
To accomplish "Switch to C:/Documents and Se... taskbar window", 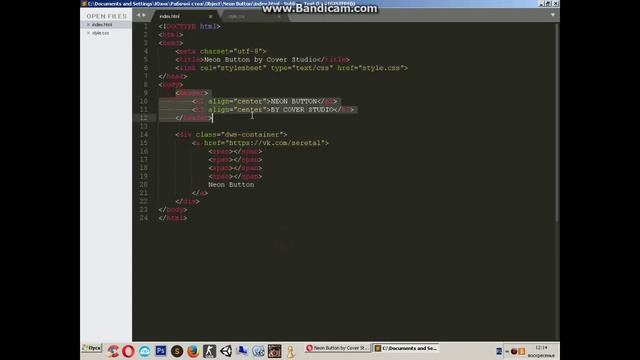I will [406, 348].
